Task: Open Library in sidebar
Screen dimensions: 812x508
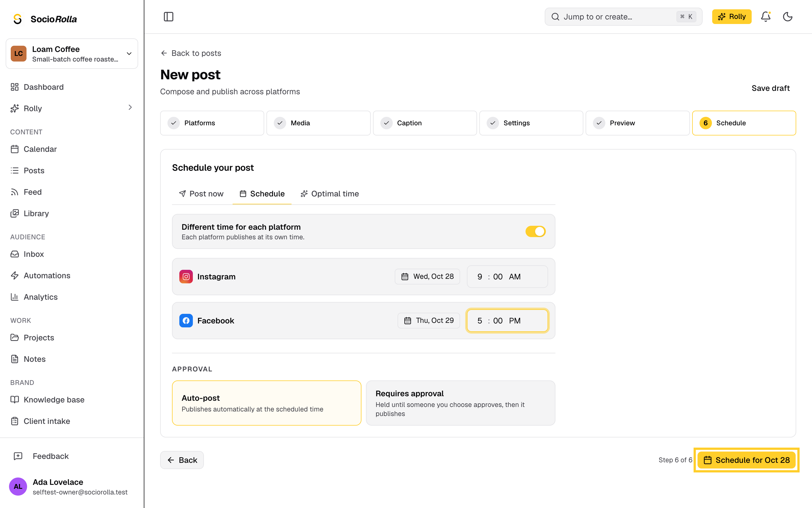Action: [x=72, y=213]
